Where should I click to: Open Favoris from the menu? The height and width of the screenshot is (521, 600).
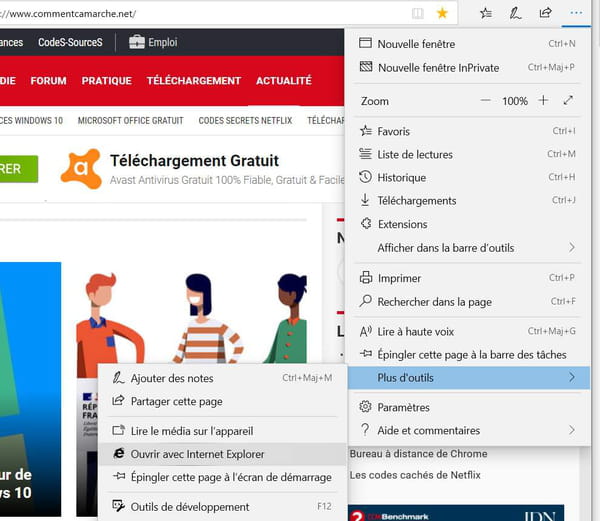coord(469,131)
